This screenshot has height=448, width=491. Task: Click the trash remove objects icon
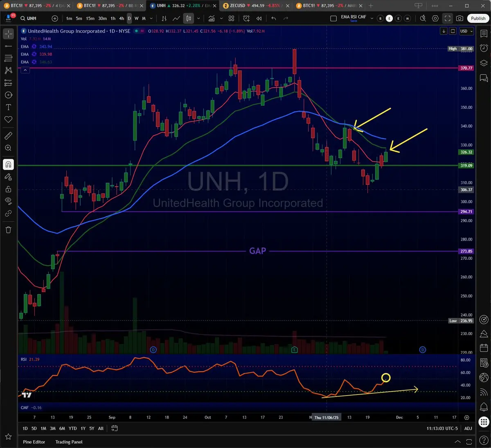point(8,230)
